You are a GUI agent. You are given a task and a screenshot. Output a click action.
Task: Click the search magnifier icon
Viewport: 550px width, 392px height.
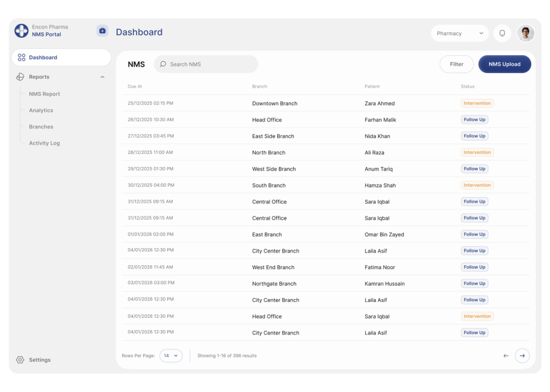[x=163, y=64]
